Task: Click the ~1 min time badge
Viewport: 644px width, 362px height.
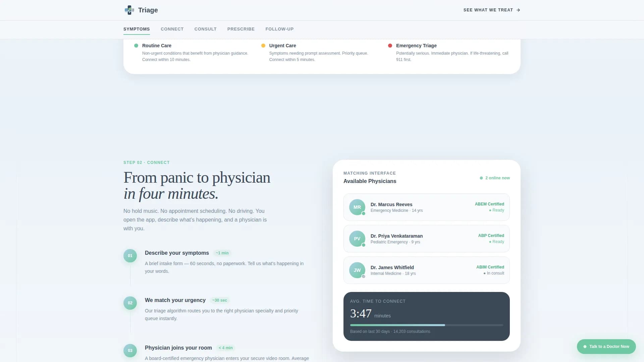Action: pyautogui.click(x=222, y=253)
